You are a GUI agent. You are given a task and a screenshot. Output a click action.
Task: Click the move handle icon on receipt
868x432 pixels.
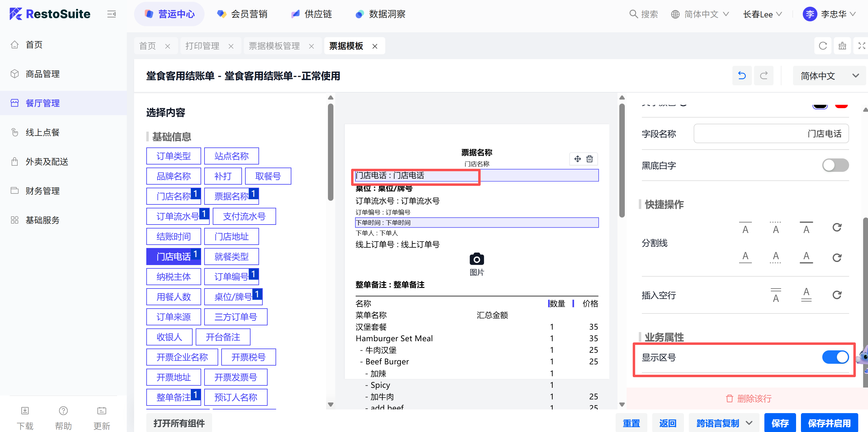tap(578, 159)
